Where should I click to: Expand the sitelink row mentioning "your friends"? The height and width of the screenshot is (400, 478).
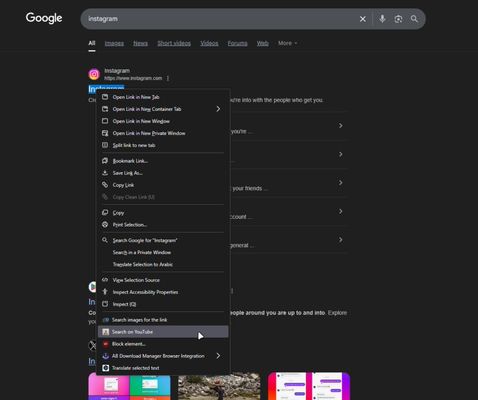point(341,183)
